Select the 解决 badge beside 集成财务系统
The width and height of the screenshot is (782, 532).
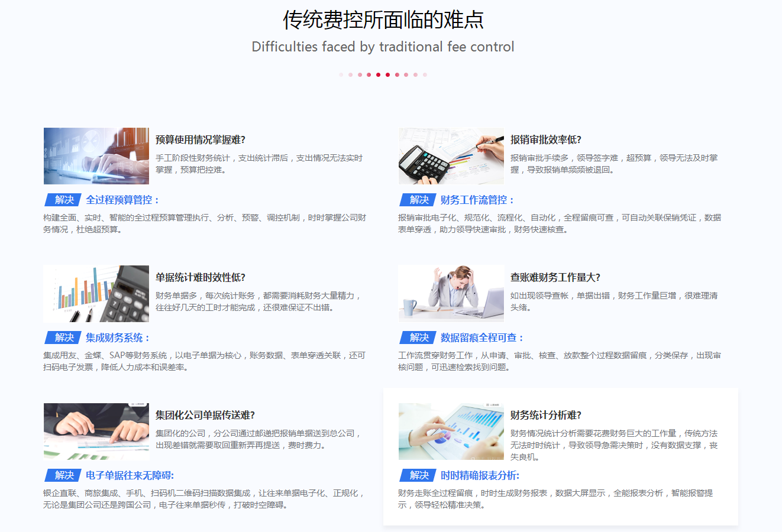coord(63,338)
